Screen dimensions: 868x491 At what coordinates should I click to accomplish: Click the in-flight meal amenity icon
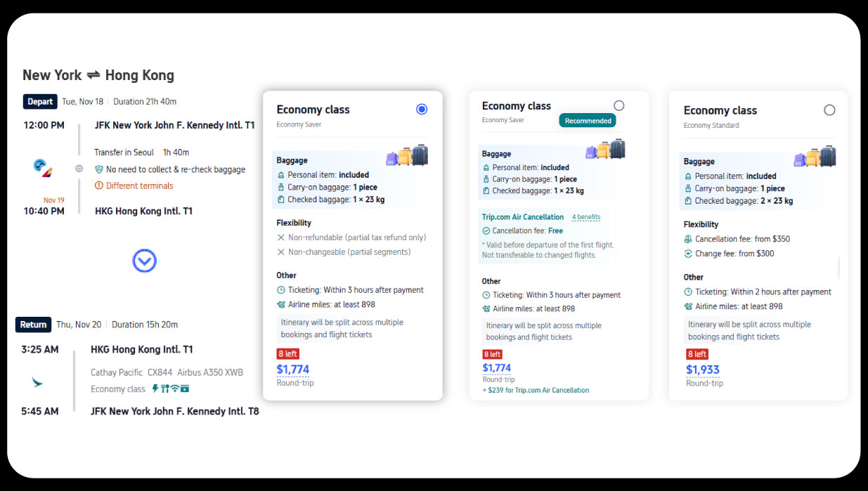(x=164, y=389)
